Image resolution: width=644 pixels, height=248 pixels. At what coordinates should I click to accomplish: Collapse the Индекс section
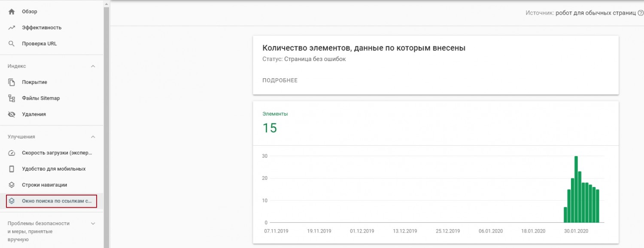pos(93,66)
